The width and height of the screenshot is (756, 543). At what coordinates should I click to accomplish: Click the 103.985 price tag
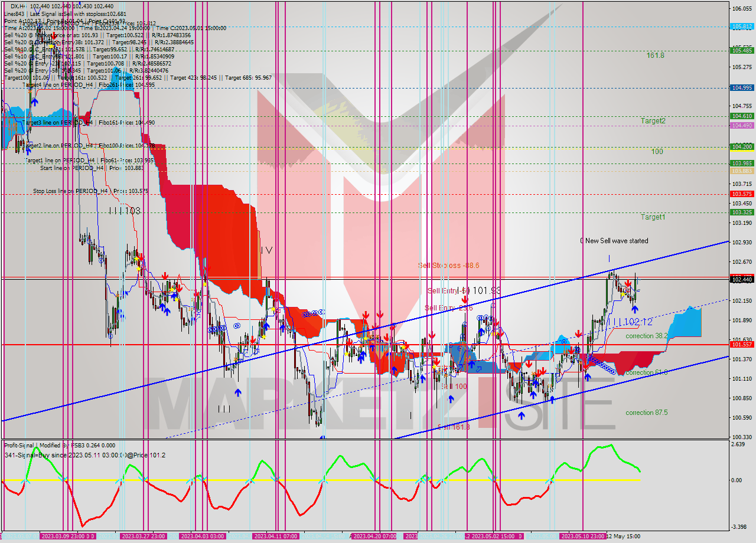[x=742, y=163]
